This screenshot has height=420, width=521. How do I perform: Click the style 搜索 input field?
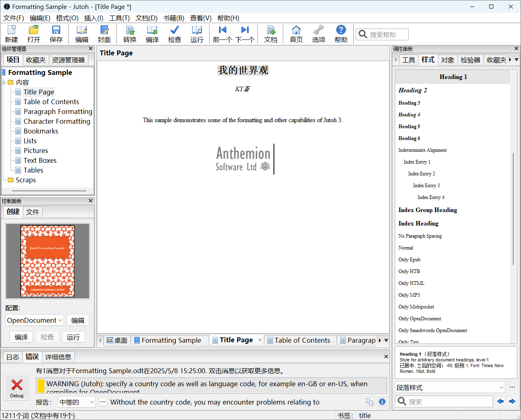[x=444, y=401]
